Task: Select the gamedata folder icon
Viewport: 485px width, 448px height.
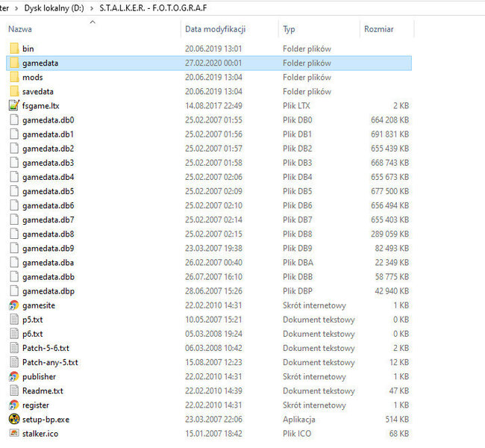Action: (14, 63)
